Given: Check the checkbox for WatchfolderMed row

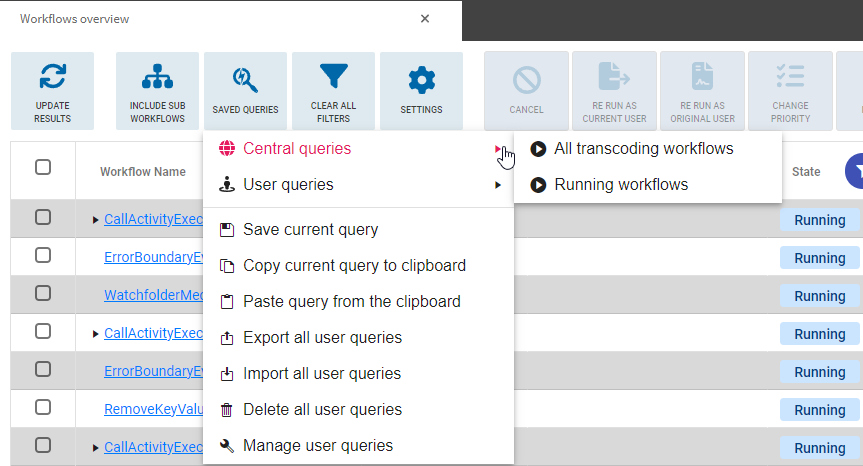Looking at the screenshot, I should (43, 294).
